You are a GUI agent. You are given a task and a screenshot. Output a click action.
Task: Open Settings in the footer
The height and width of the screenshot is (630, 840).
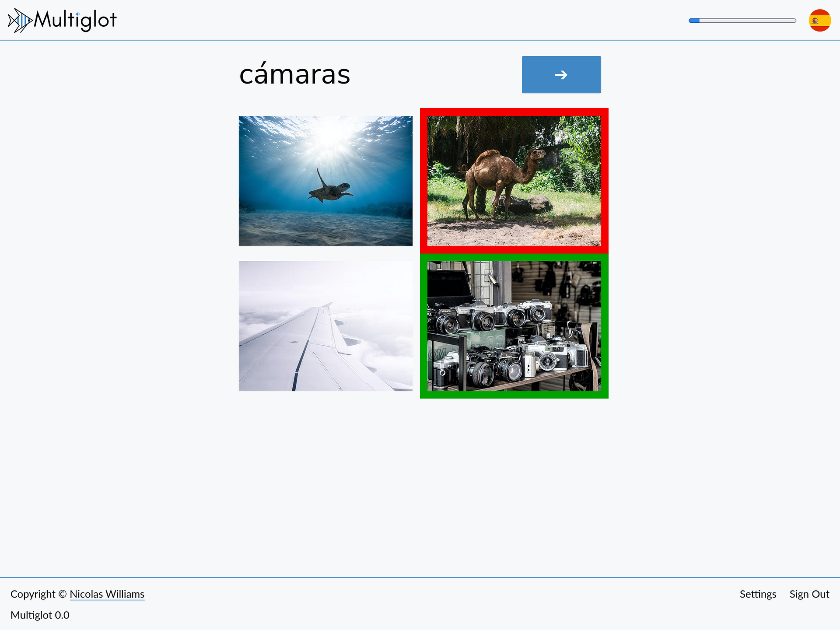tap(758, 594)
